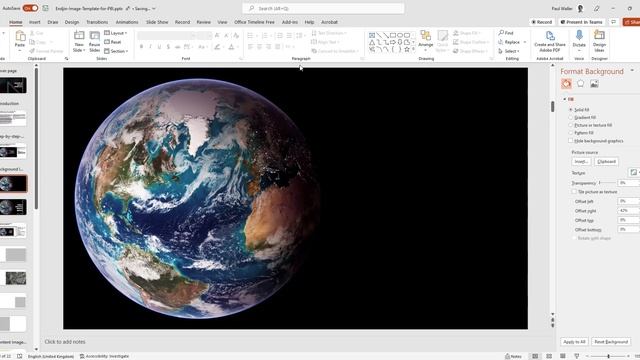This screenshot has width=640, height=360.
Task: Click Insert... picture source button
Action: click(x=581, y=162)
